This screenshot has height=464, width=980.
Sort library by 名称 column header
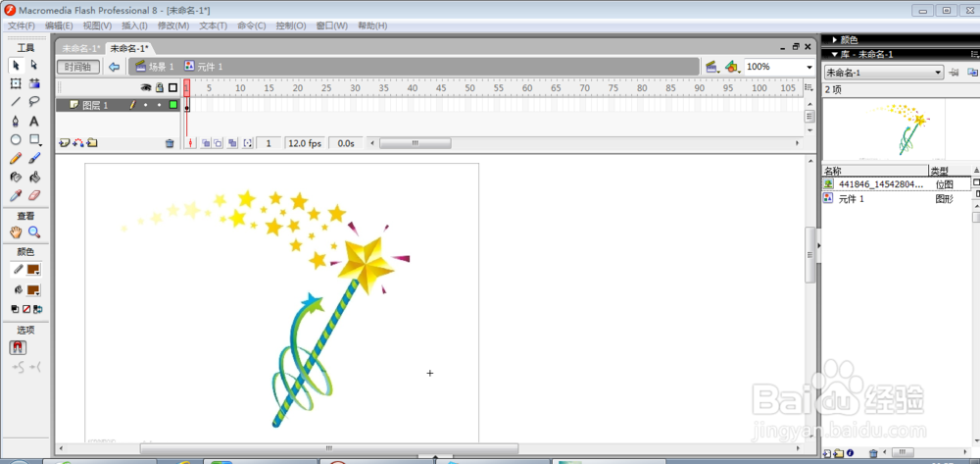[875, 171]
